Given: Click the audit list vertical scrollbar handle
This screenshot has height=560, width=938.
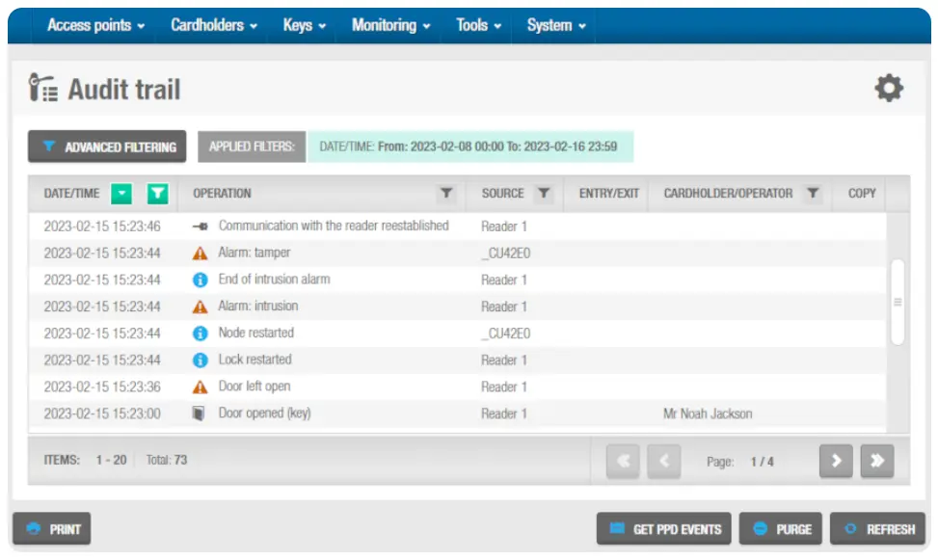Looking at the screenshot, I should pyautogui.click(x=898, y=302).
